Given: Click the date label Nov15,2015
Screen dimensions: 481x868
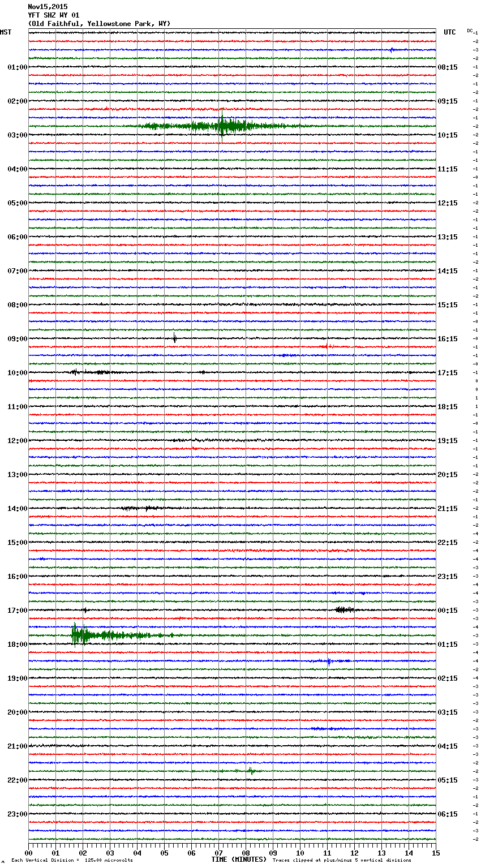Looking at the screenshot, I should (x=48, y=7).
